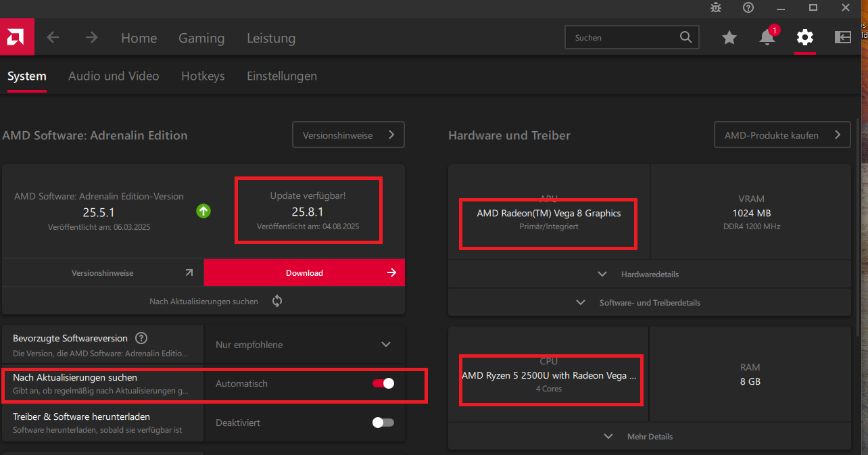Go back with the left arrow
The image size is (868, 455).
[53, 38]
